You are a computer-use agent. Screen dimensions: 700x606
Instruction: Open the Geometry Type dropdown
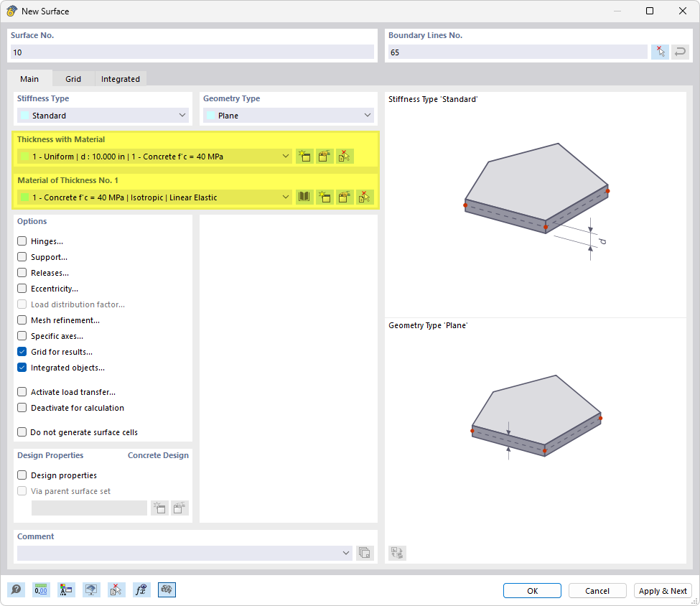click(289, 115)
